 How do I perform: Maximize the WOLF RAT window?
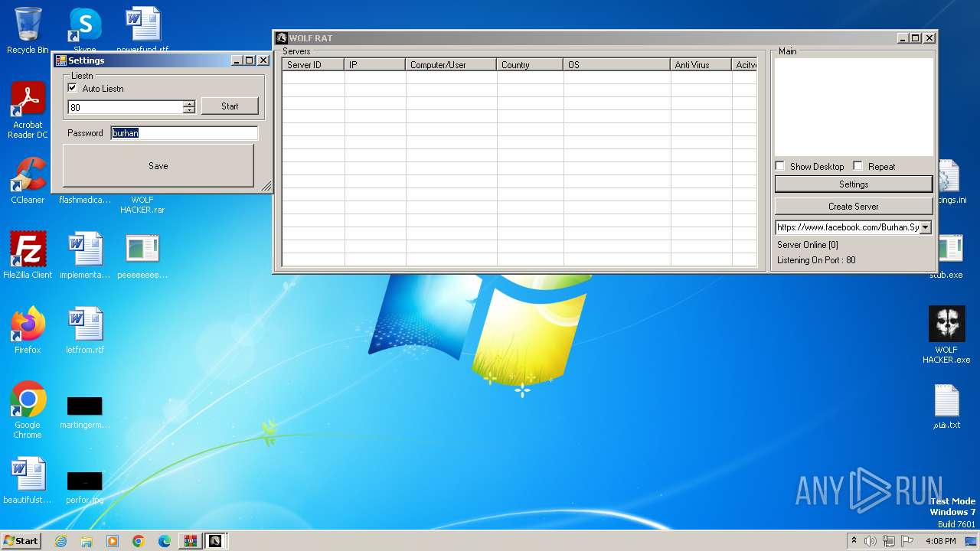916,38
